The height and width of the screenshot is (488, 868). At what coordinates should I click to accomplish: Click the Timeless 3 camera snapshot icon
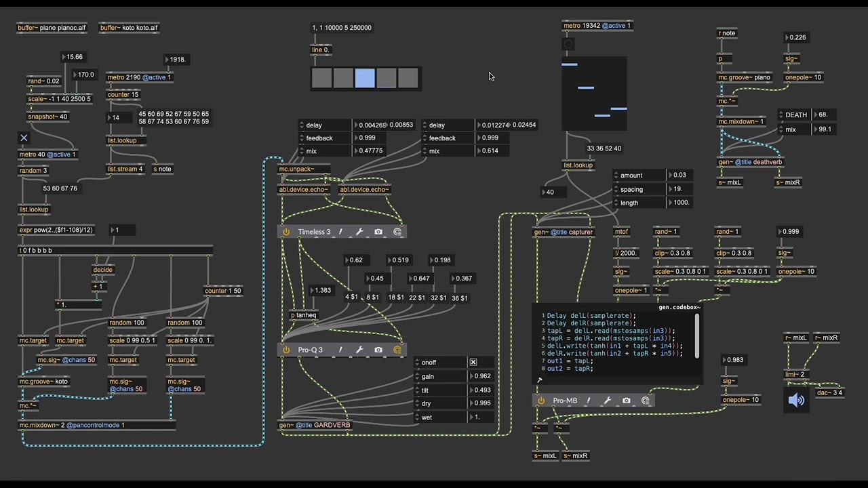[x=378, y=232]
